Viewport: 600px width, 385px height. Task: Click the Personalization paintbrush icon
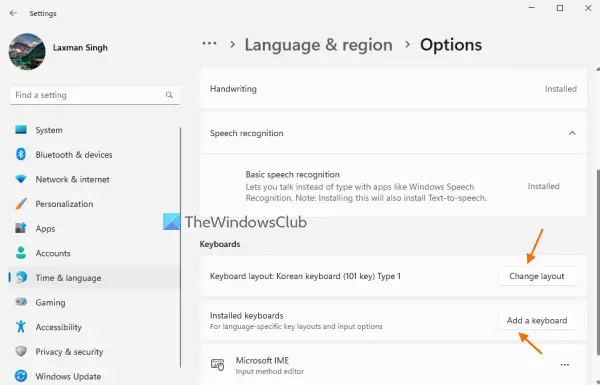pyautogui.click(x=21, y=204)
